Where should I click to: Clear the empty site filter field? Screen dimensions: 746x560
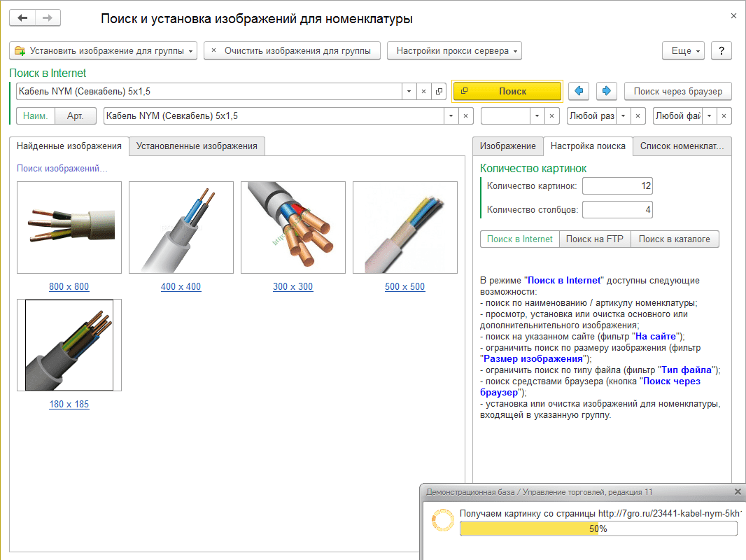coord(551,115)
